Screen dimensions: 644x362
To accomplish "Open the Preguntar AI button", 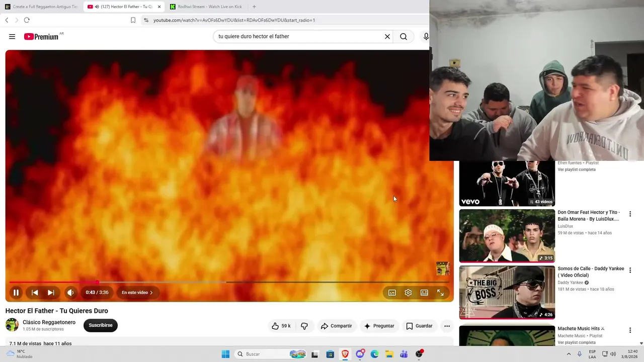I will point(379,326).
